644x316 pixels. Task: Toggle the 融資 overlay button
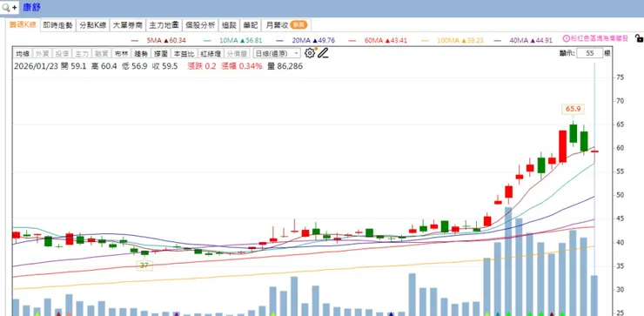point(101,53)
